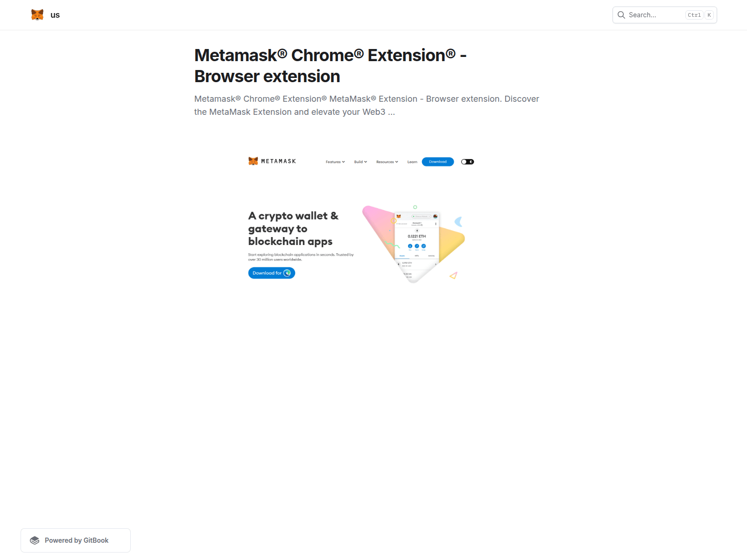Click the GitBook logo icon in the footer badge
The height and width of the screenshot is (560, 747).
click(x=35, y=540)
